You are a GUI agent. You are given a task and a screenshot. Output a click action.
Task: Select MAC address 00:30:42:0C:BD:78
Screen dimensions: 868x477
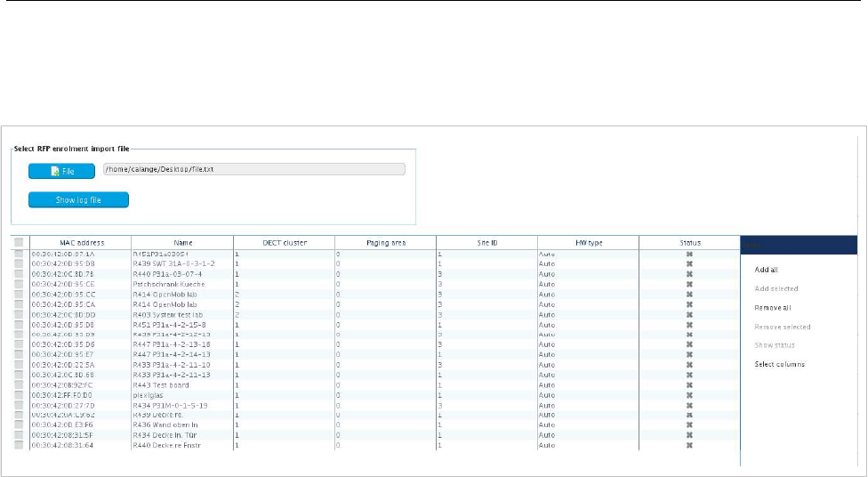coord(62,274)
